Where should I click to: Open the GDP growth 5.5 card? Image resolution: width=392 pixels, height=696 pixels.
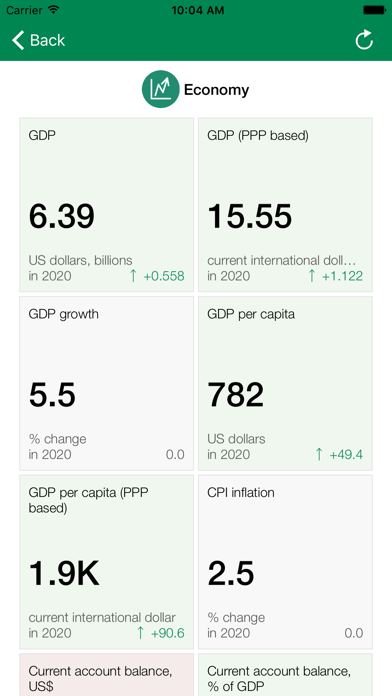point(107,384)
